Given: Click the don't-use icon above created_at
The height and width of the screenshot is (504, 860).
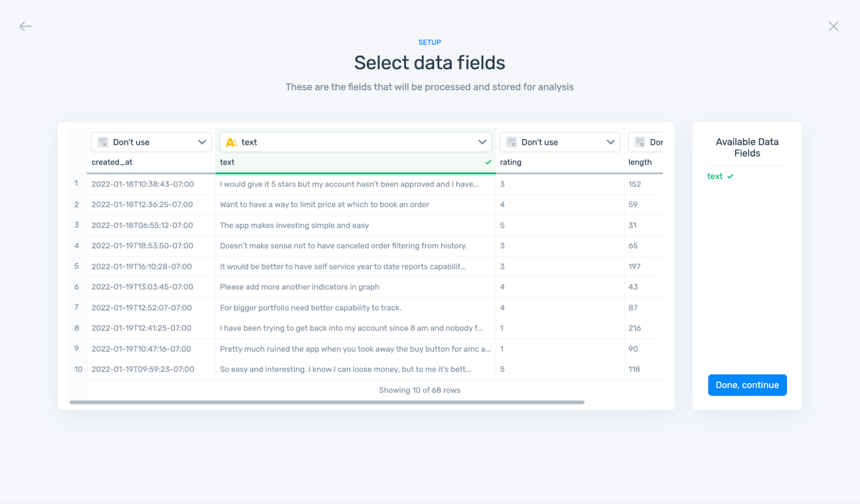Looking at the screenshot, I should pos(103,142).
